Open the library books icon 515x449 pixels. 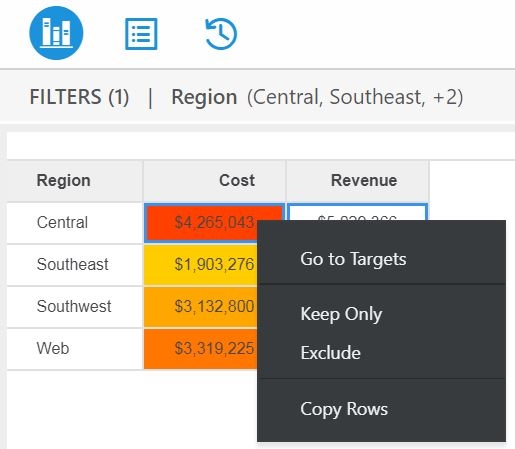pos(56,33)
